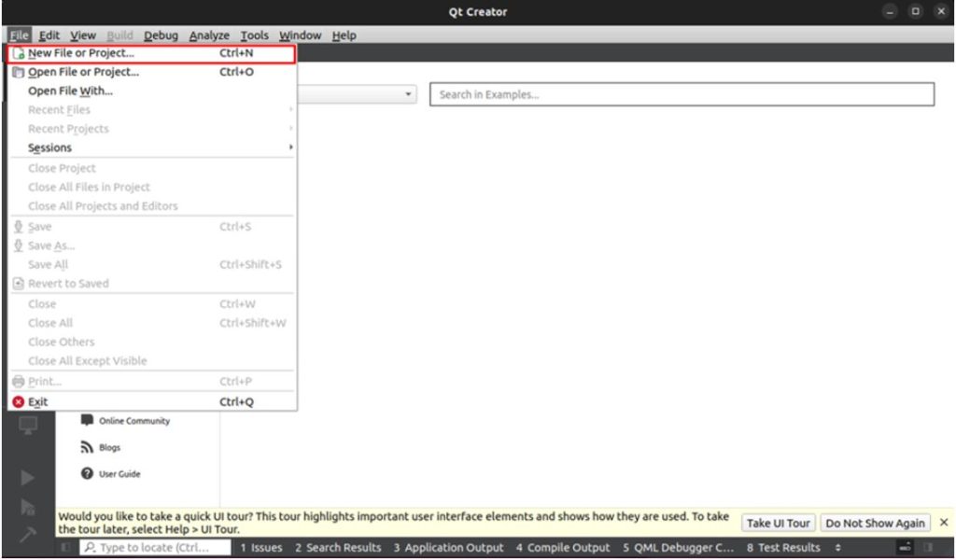The image size is (956, 560).
Task: Open the examples kit combo box dropdown
Action: click(409, 94)
